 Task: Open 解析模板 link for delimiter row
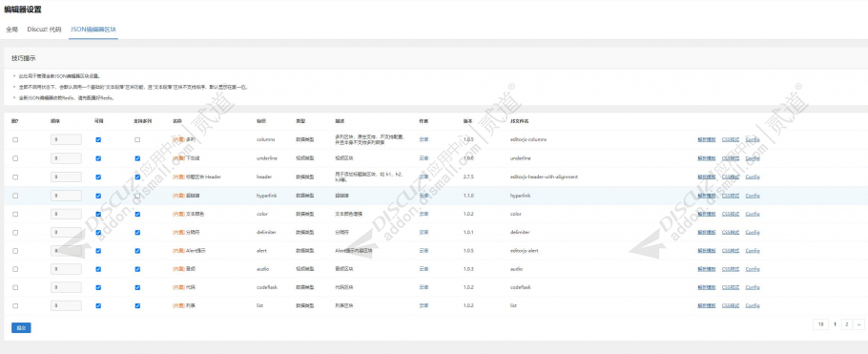[x=707, y=233]
